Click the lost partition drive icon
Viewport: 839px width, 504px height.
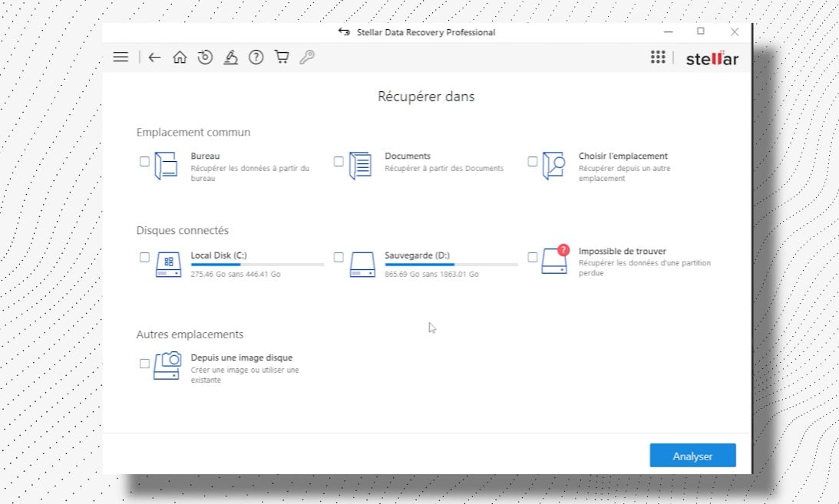pyautogui.click(x=554, y=262)
